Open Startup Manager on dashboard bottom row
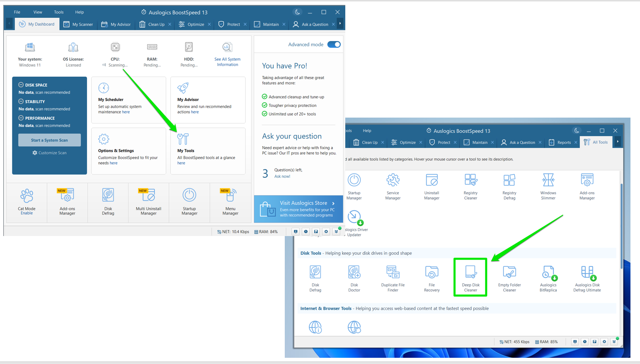640x364 pixels. 189,202
